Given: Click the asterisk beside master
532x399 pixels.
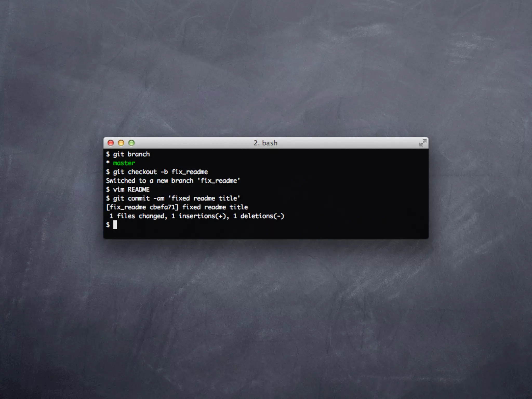Looking at the screenshot, I should pos(108,163).
